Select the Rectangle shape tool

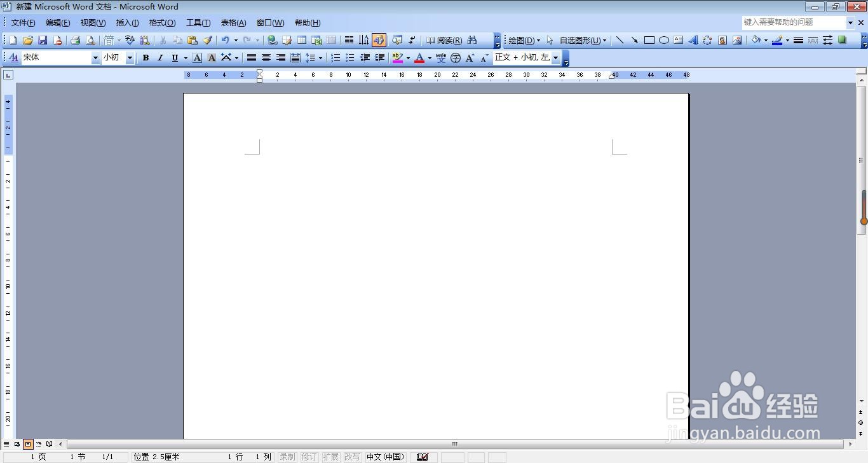point(649,40)
